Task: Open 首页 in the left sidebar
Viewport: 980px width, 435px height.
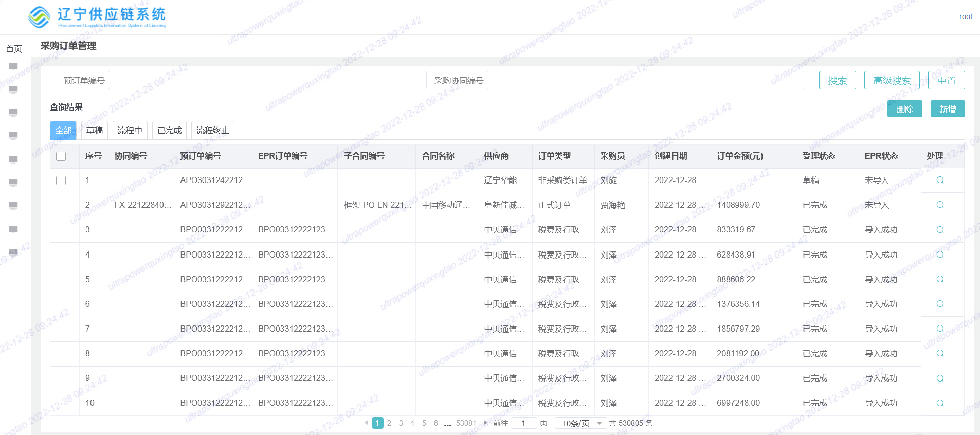Action: tap(14, 49)
